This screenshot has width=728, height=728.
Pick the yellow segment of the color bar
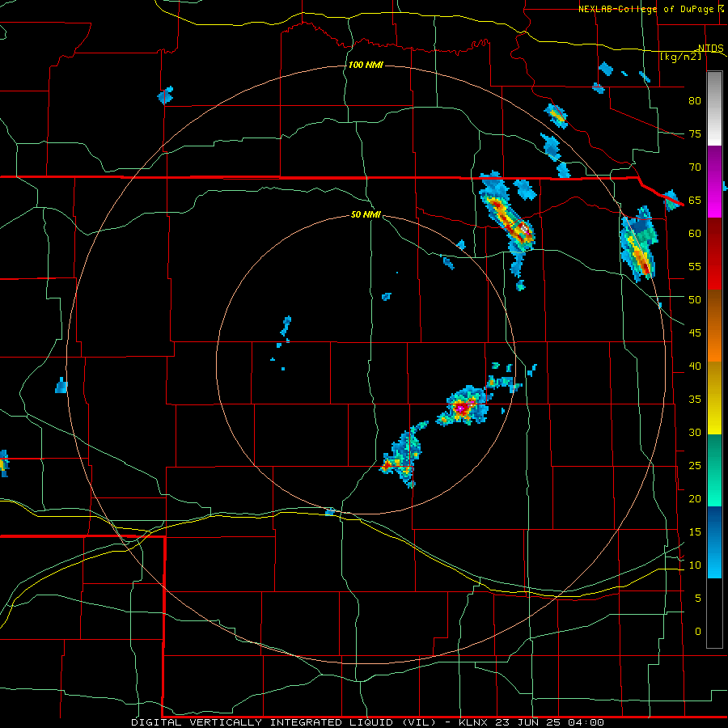click(x=714, y=398)
